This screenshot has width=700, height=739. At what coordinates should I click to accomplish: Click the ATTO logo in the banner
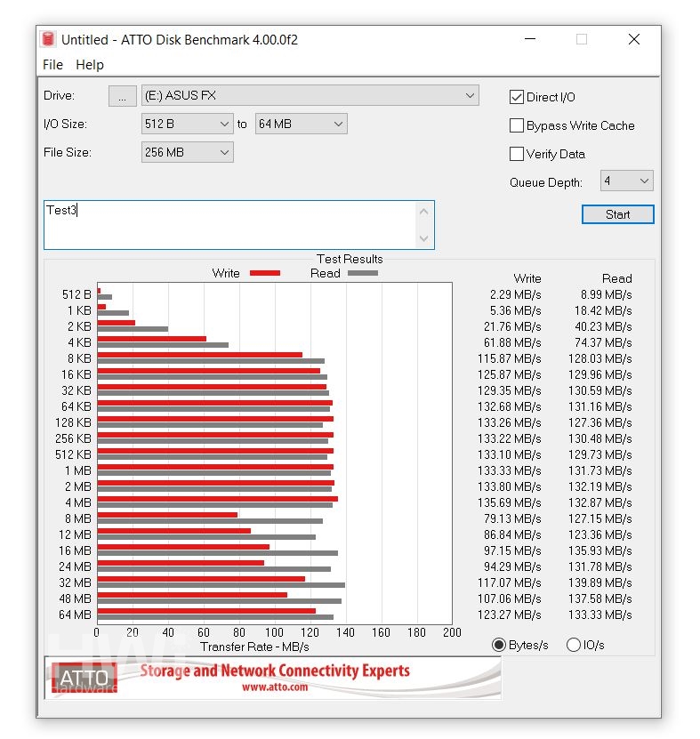[84, 678]
